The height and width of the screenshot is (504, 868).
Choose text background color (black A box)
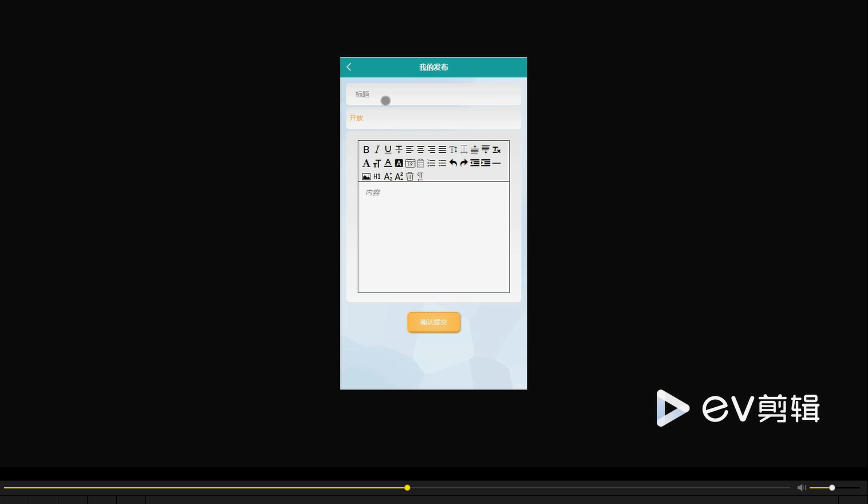pyautogui.click(x=399, y=163)
